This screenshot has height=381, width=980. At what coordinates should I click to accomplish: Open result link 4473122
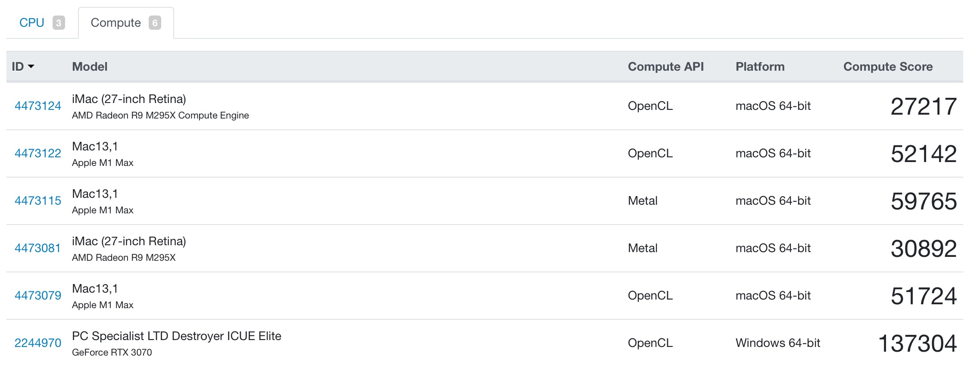(x=38, y=153)
